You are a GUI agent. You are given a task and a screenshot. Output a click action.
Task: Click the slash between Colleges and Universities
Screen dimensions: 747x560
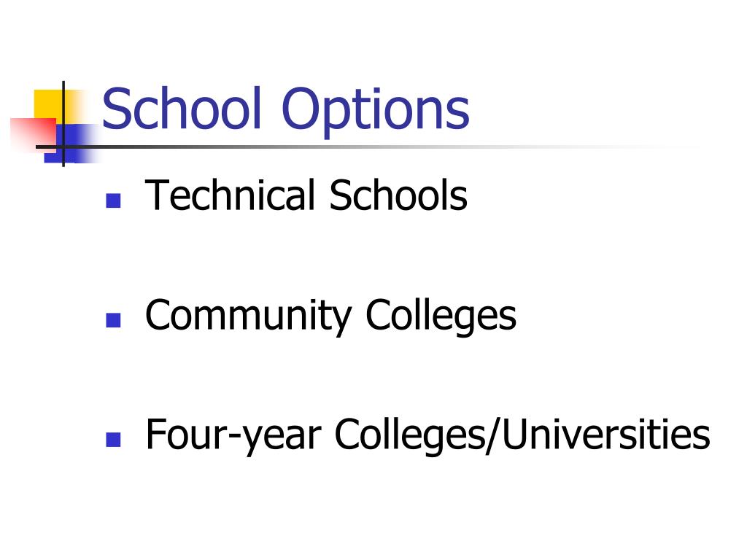coord(494,436)
